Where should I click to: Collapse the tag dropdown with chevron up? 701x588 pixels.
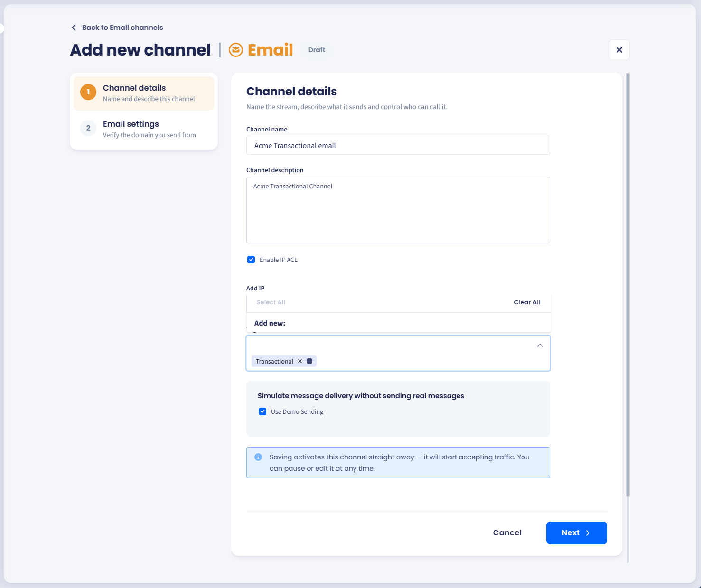540,345
